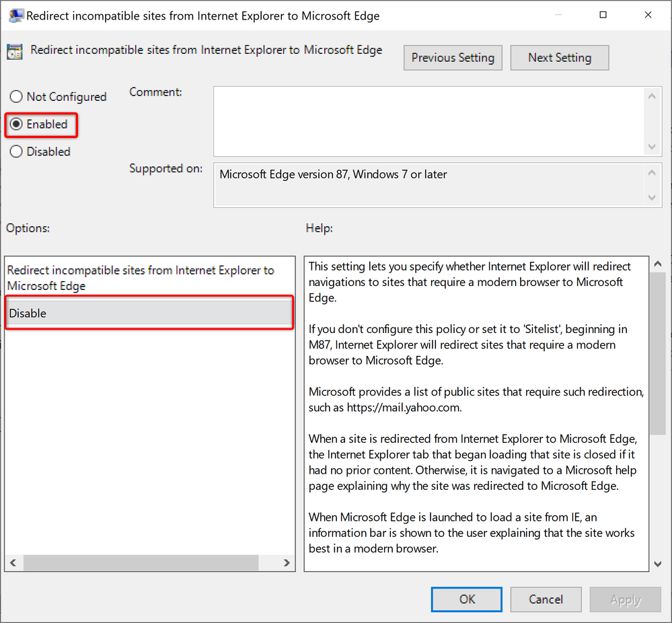Image resolution: width=672 pixels, height=623 pixels.
Task: Click the policy setting icon beside heading
Action: pyautogui.click(x=15, y=52)
